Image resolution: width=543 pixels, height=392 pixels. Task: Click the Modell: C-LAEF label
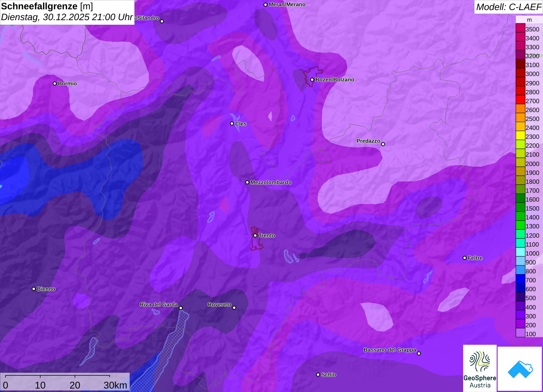click(508, 7)
